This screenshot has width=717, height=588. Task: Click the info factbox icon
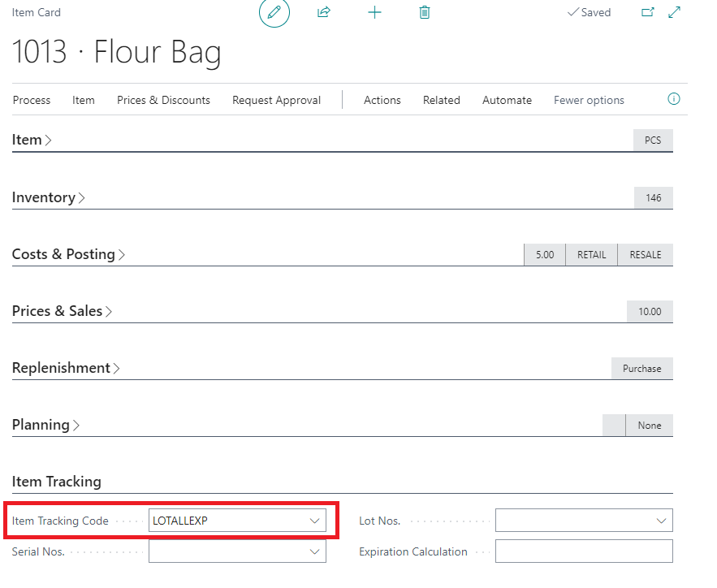point(674,99)
